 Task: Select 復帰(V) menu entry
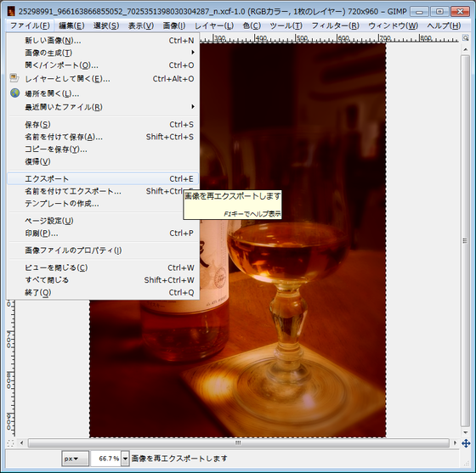103,161
